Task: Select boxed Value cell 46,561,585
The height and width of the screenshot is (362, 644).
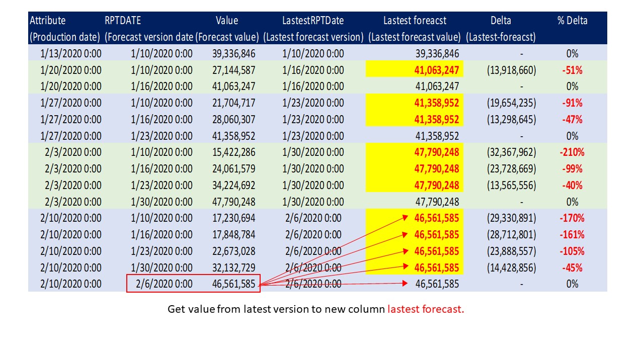Action: [234, 284]
